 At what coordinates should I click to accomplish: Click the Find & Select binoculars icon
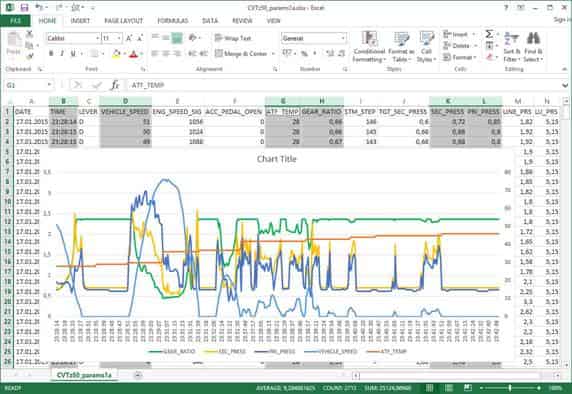click(533, 46)
